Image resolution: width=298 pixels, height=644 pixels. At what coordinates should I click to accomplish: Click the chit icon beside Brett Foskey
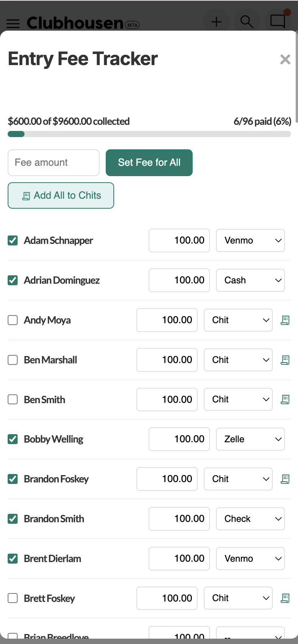[285, 598]
